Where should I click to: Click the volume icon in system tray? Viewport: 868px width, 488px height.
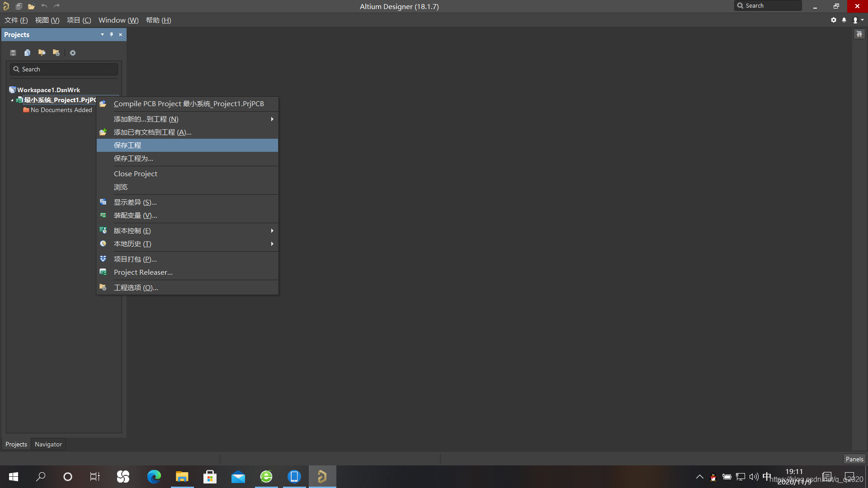(x=754, y=477)
